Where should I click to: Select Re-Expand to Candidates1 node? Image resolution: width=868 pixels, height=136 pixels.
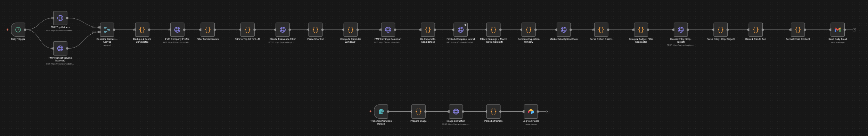tap(428, 30)
